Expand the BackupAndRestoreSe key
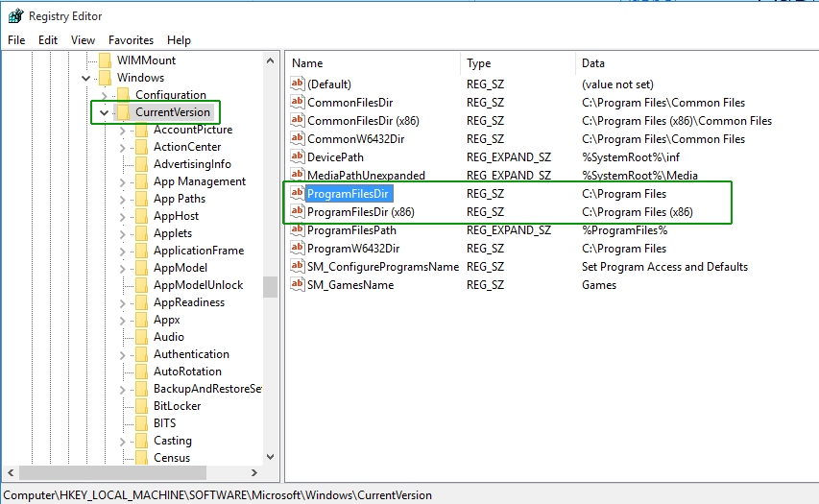This screenshot has width=819, height=504. 123,390
